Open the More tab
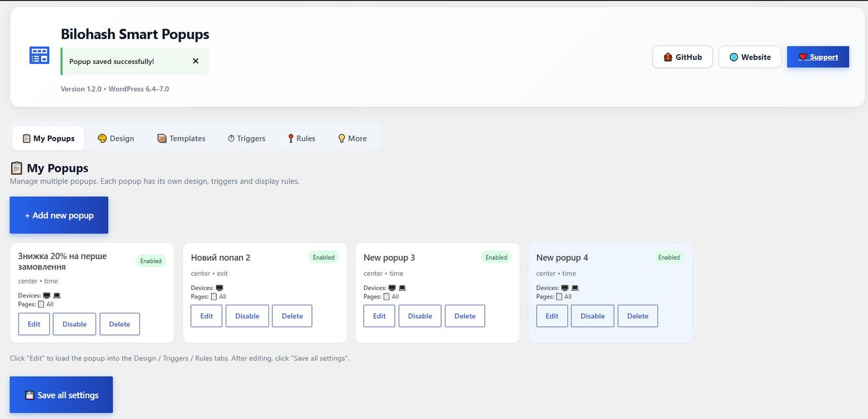 pyautogui.click(x=352, y=138)
